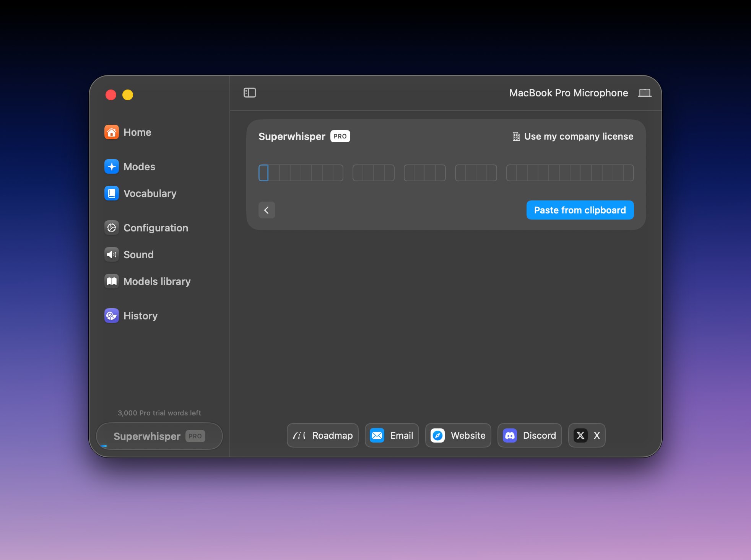Open the Modes sparkle icon
Image resolution: width=751 pixels, height=560 pixels.
pos(112,167)
